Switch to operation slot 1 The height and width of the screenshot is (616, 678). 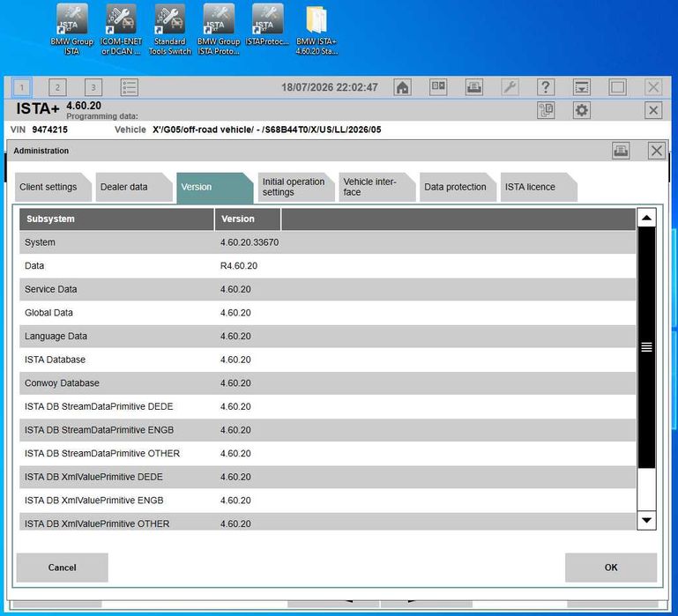(x=22, y=88)
